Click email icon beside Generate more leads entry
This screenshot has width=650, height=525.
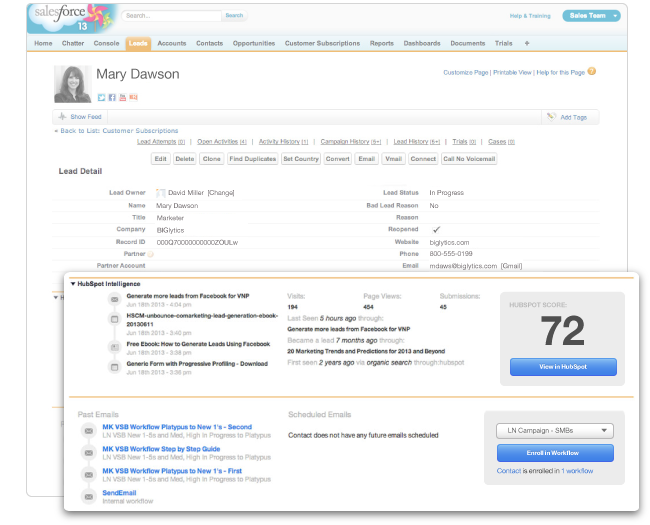(x=114, y=299)
